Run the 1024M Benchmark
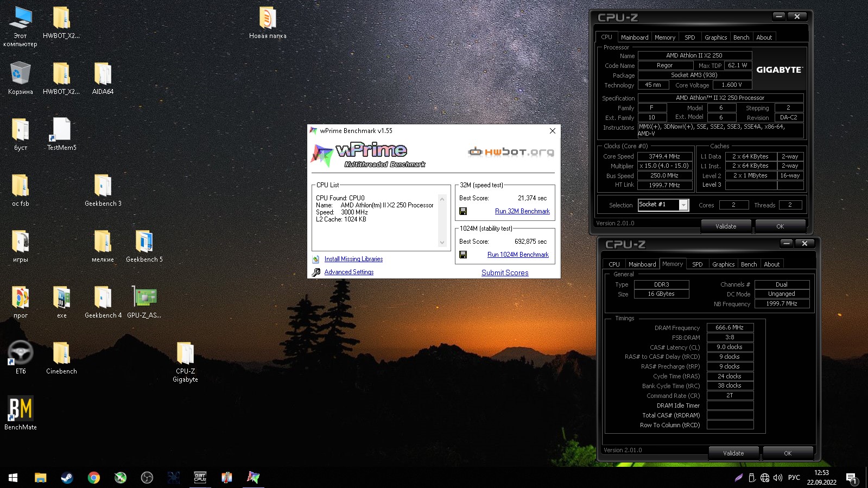 click(518, 255)
